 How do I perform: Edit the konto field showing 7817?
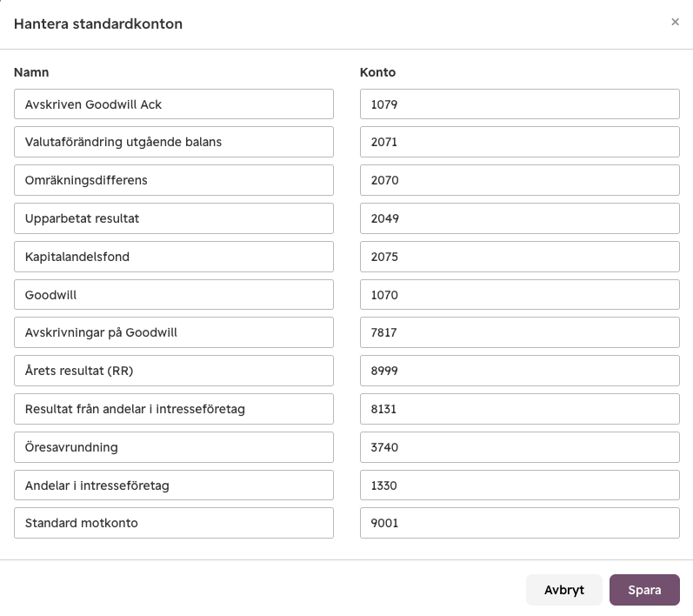(x=520, y=332)
